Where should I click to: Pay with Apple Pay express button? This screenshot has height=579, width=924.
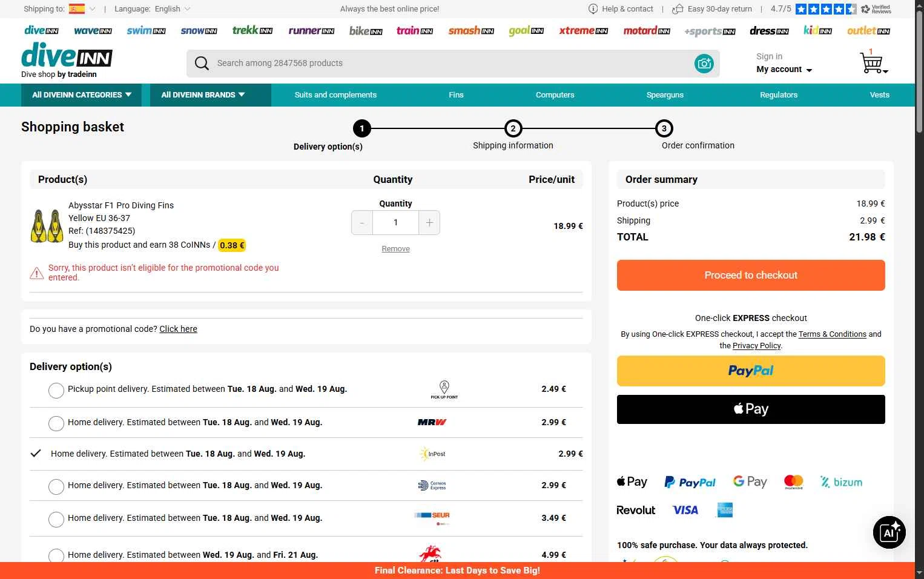tap(751, 409)
